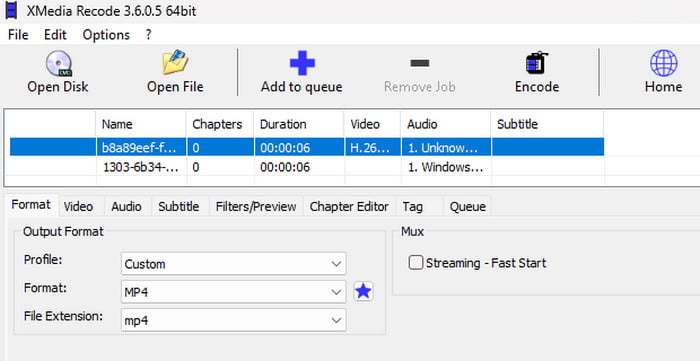Sort by the Video column header
Viewport: 700px width, 361px height.
pyautogui.click(x=372, y=124)
